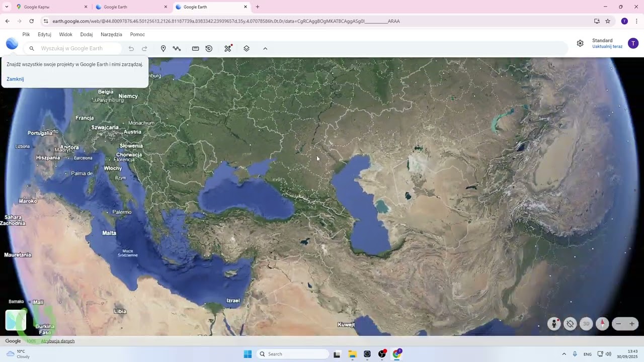644x362 pixels.
Task: Click the undo arrow in toolbar
Action: pyautogui.click(x=131, y=49)
